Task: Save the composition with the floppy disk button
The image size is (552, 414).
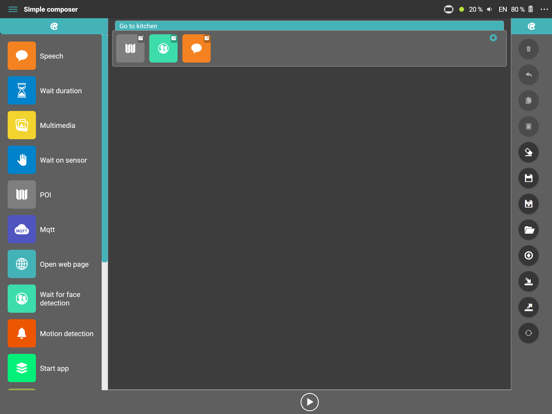Action: (528, 178)
